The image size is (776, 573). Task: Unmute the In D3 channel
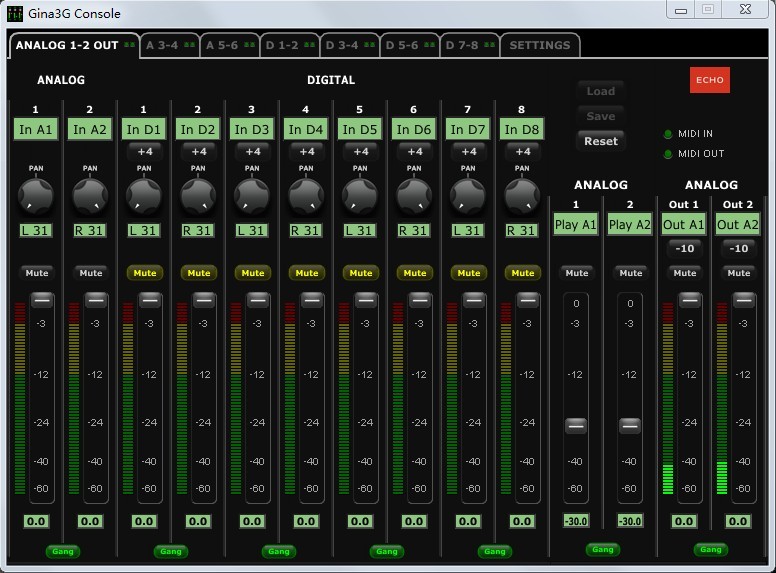click(x=252, y=273)
